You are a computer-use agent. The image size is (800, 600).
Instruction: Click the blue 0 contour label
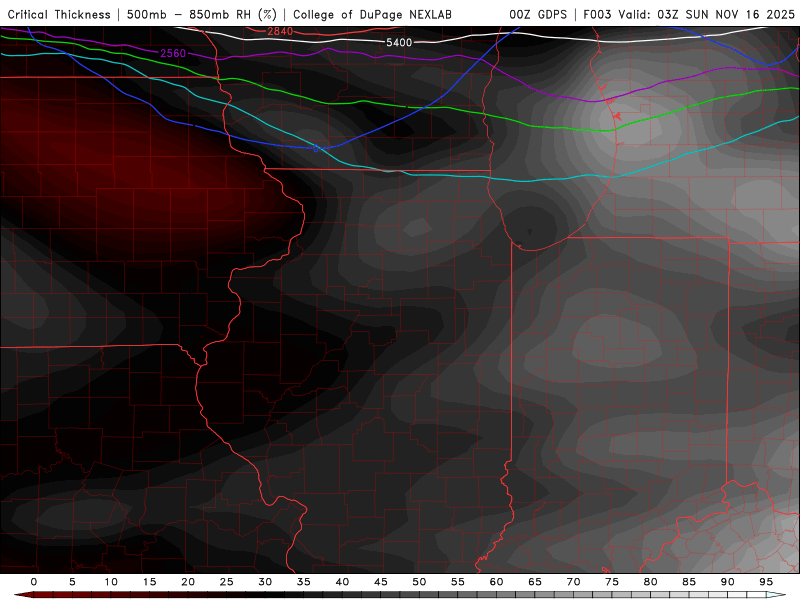coord(316,148)
